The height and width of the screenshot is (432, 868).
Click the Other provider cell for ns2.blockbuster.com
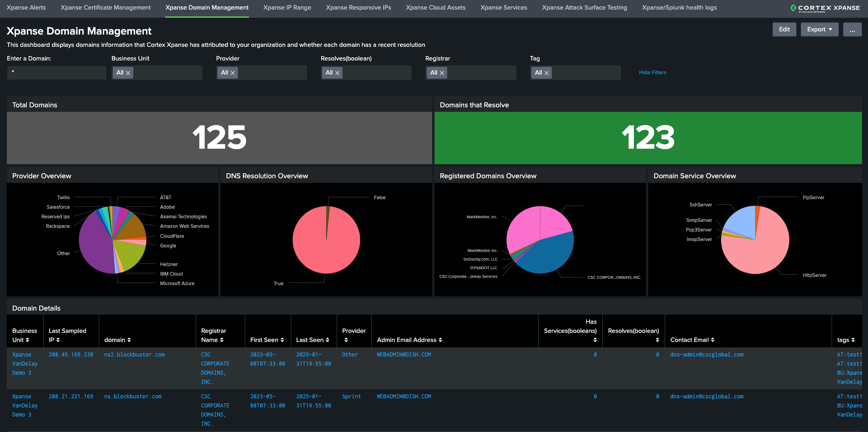[350, 355]
